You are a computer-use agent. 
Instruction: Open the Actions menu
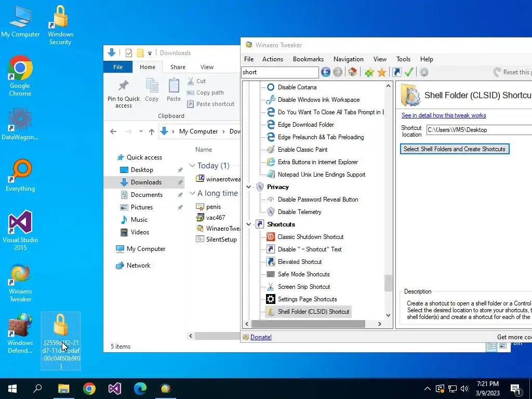coord(273,59)
